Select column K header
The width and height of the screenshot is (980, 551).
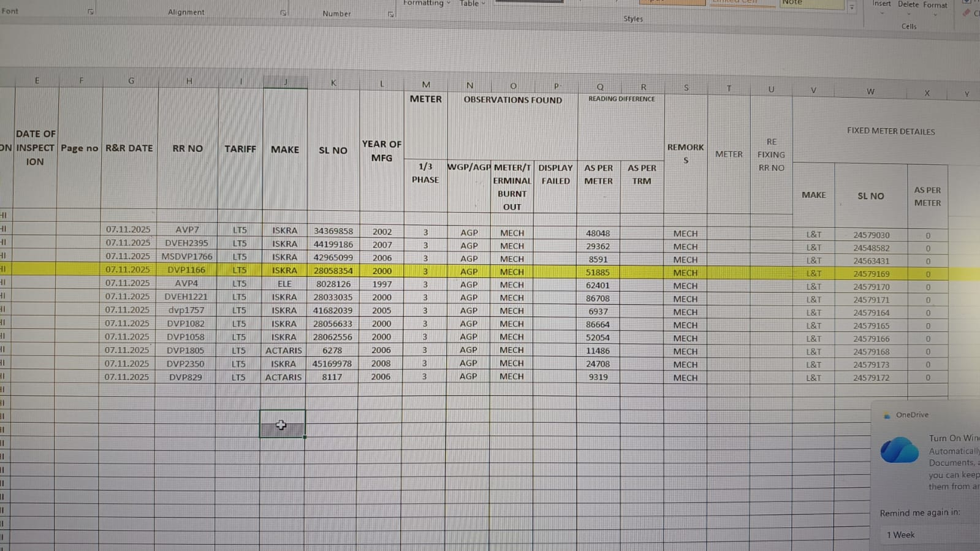tap(333, 83)
